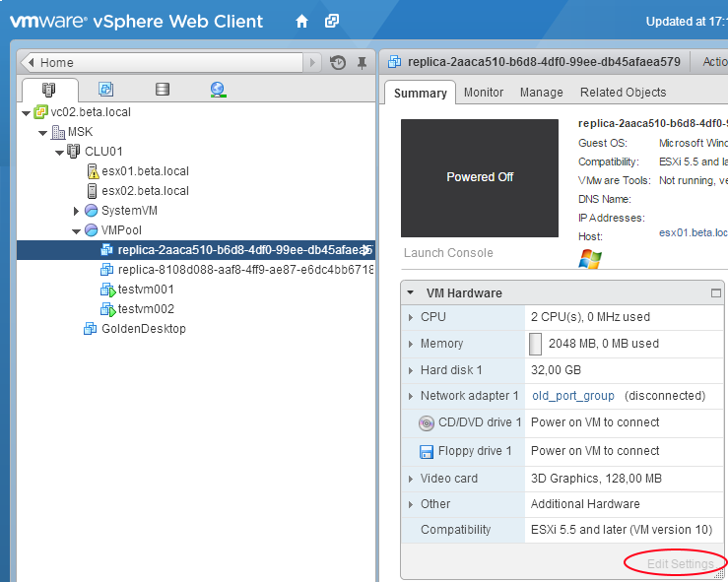Click the Edit Settings button

(680, 563)
